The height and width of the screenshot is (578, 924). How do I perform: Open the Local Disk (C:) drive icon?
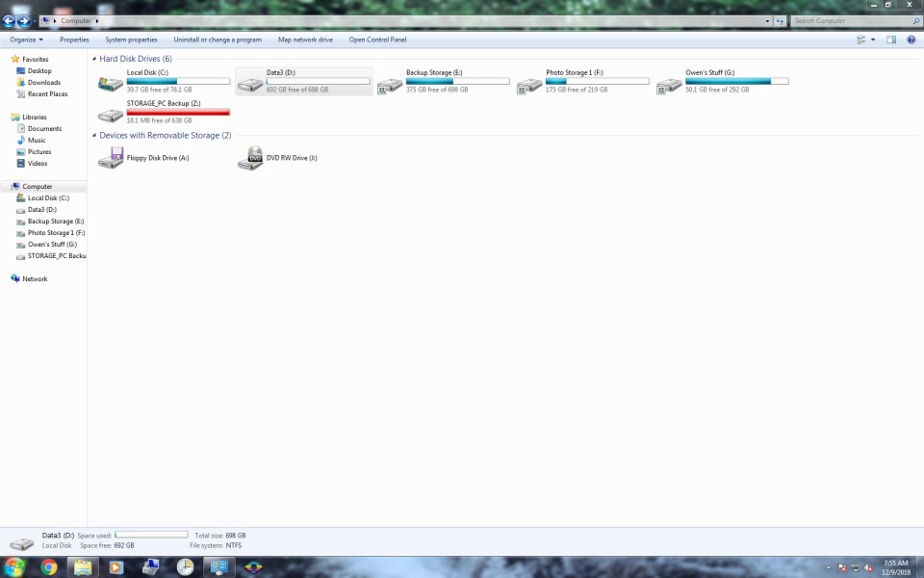(111, 85)
